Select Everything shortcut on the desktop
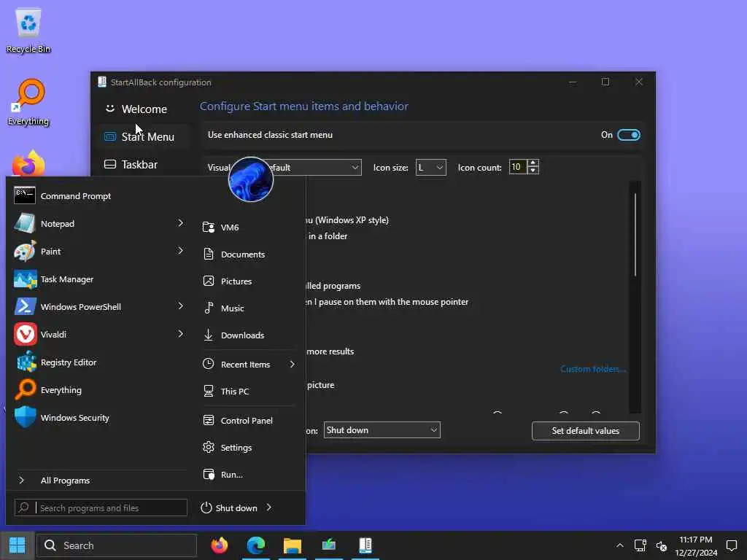Image resolution: width=747 pixels, height=560 pixels. (x=28, y=102)
